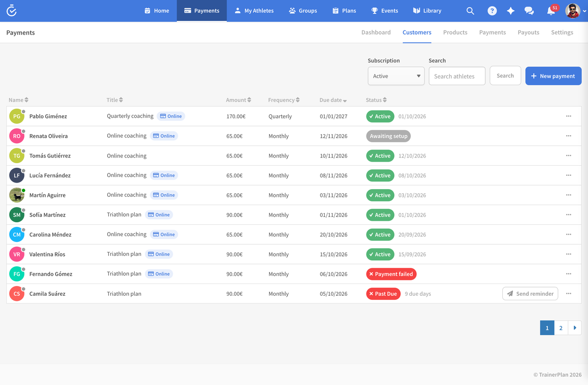Open the three-dot menu for Pablo Giménez
The height and width of the screenshot is (385, 588).
569,116
